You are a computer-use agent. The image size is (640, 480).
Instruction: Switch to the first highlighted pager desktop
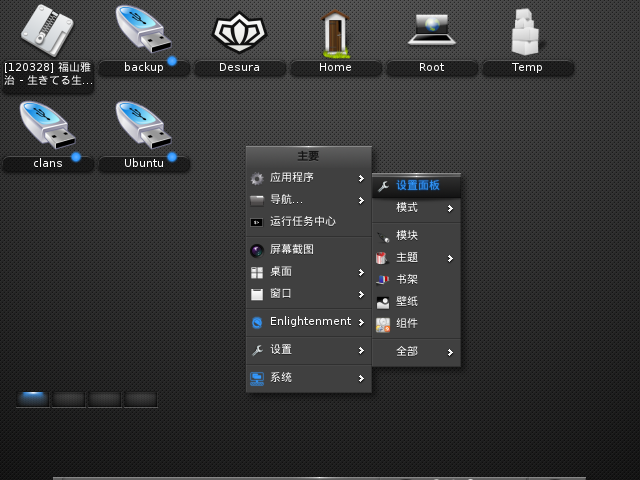33,399
